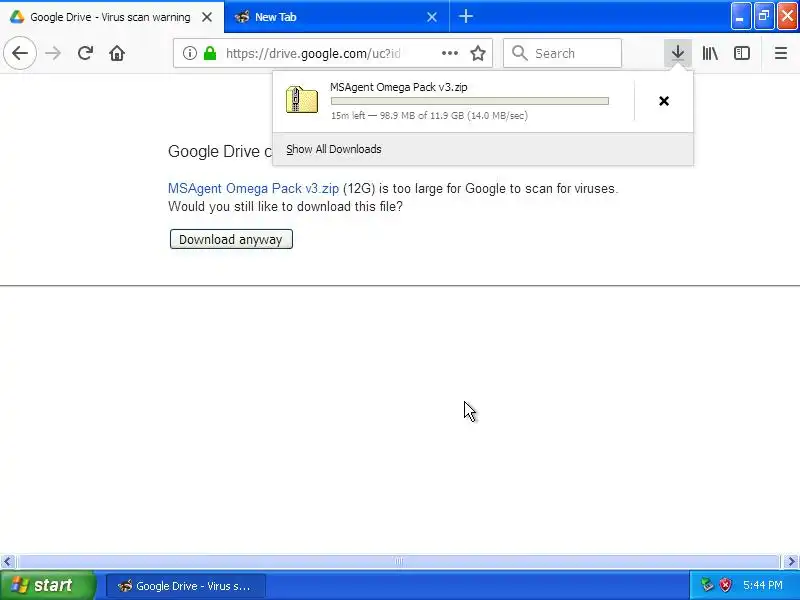The width and height of the screenshot is (800, 600).
Task: Restore down the browser window
Action: [764, 16]
